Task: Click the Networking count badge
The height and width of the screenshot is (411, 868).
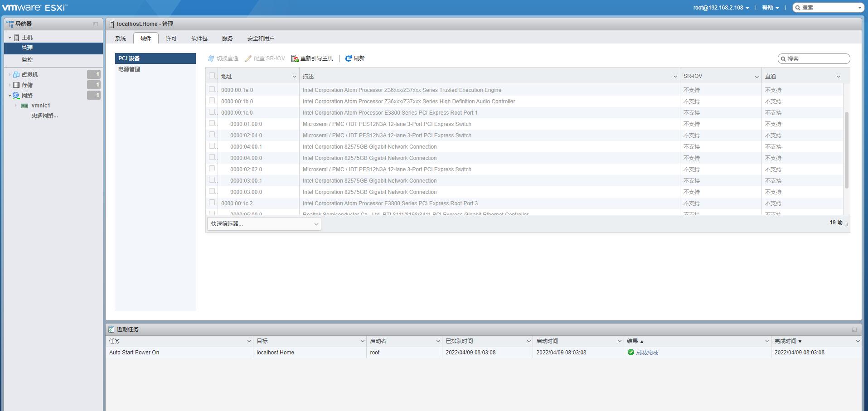Action: tap(94, 95)
